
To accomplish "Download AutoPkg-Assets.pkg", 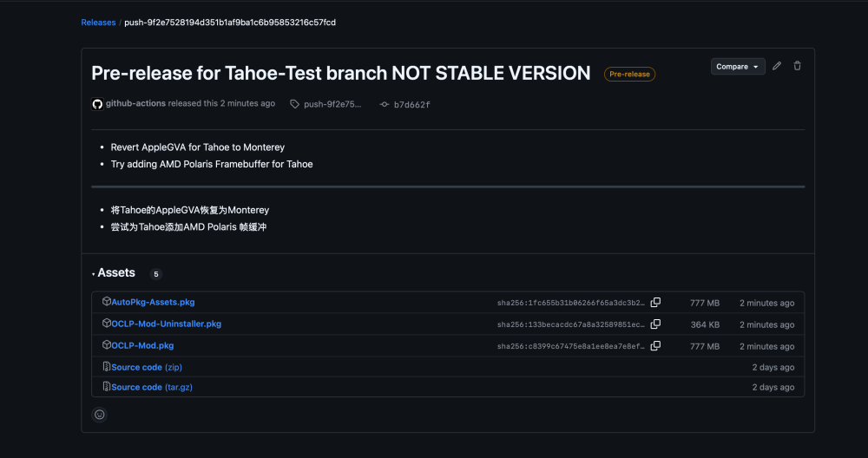I will 153,302.
